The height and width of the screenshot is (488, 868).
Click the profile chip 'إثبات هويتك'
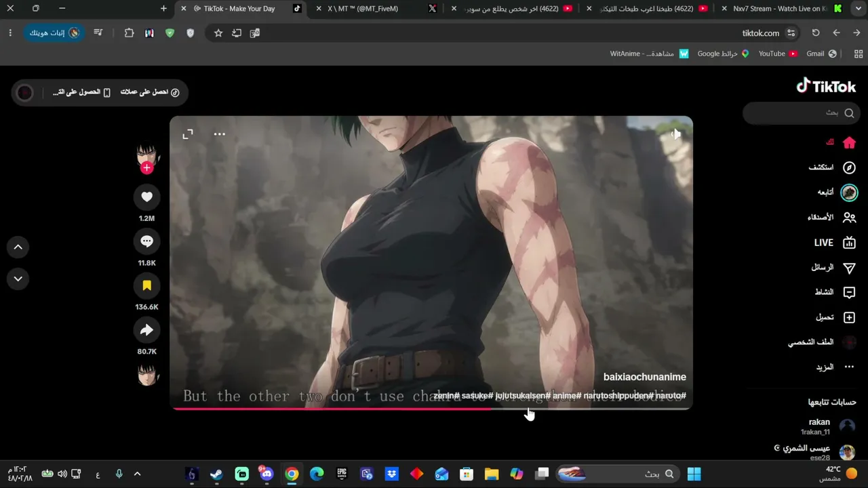[x=54, y=33]
